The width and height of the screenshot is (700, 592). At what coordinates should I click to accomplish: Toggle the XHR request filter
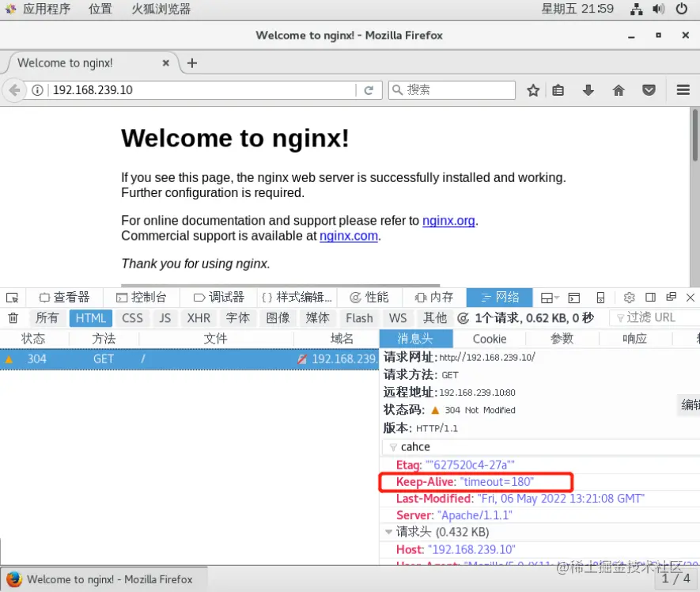(x=199, y=318)
